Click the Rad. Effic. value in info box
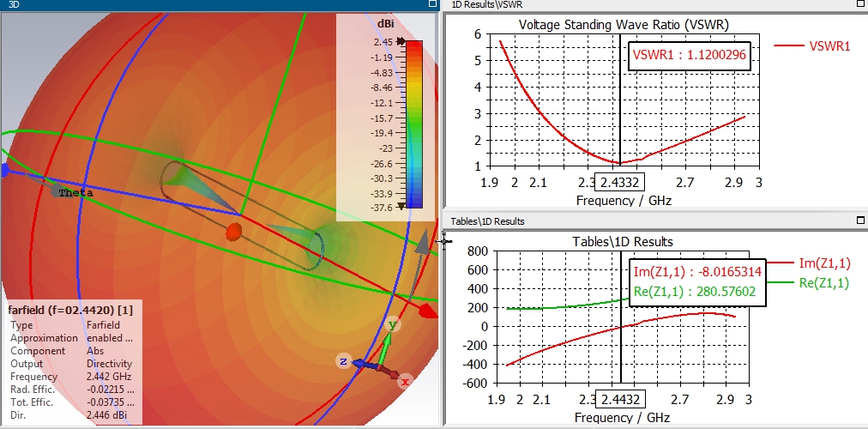The height and width of the screenshot is (429, 868). pyautogui.click(x=110, y=390)
